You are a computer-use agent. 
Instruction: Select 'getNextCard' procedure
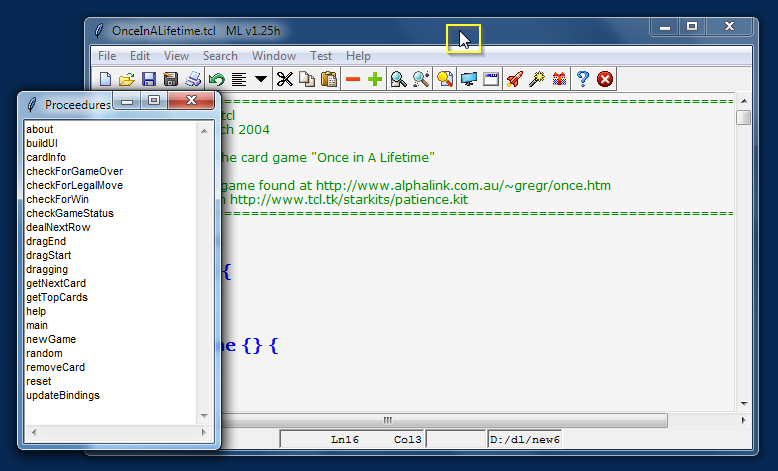56,283
